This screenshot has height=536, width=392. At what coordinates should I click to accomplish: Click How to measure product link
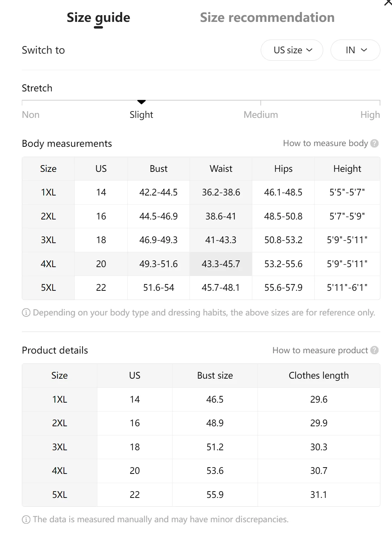point(320,350)
